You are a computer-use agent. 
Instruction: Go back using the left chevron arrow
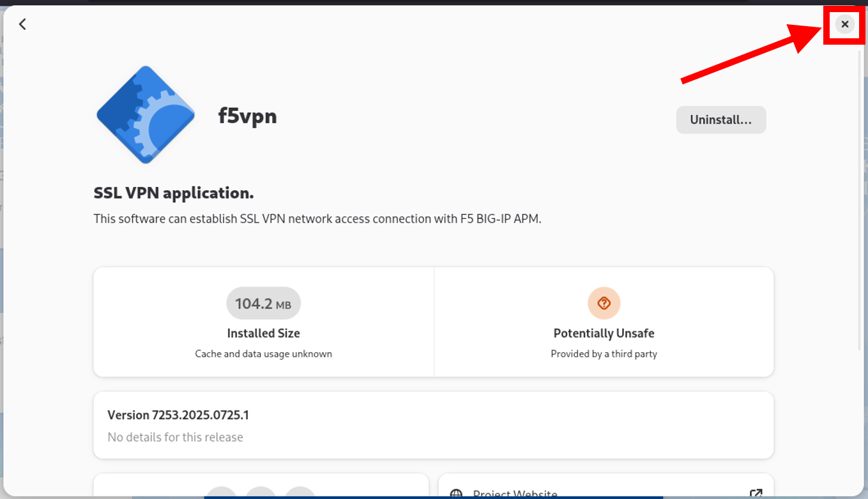click(x=22, y=24)
